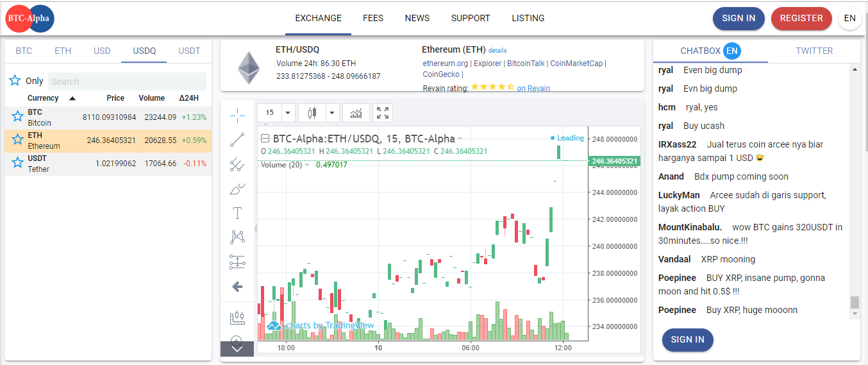Open the CoinGecko link
This screenshot has height=365, width=868.
coord(441,74)
